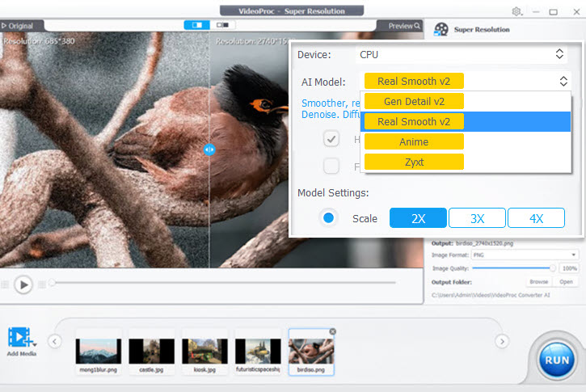Set scale to 4X
The height and width of the screenshot is (392, 586).
536,218
